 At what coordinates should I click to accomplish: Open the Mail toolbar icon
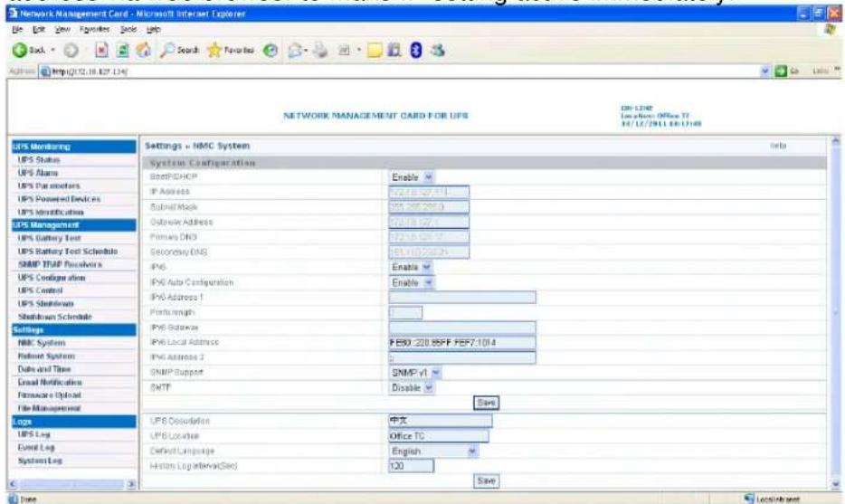pos(295,50)
